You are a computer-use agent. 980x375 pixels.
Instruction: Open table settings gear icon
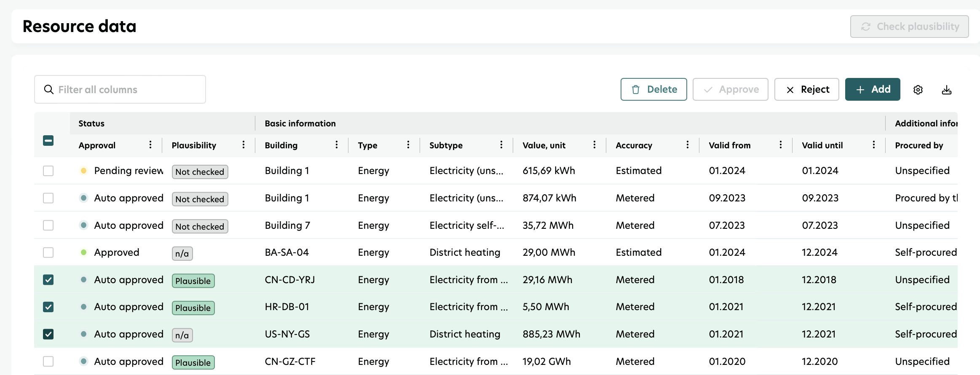coord(918,90)
